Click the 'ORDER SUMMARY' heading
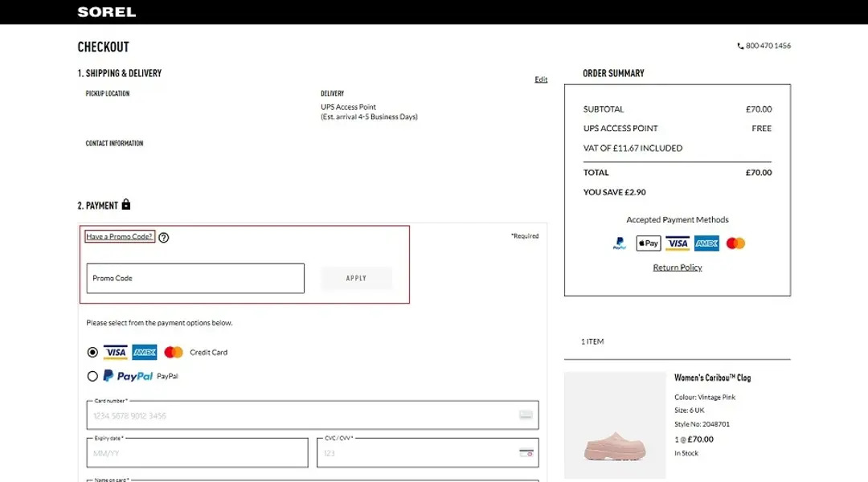 [x=613, y=73]
